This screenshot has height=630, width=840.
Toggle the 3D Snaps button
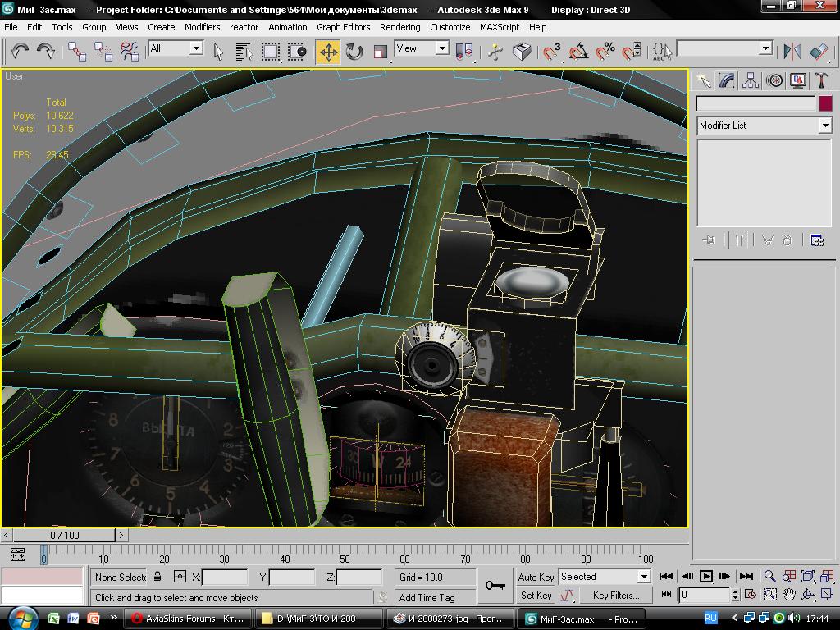point(552,52)
